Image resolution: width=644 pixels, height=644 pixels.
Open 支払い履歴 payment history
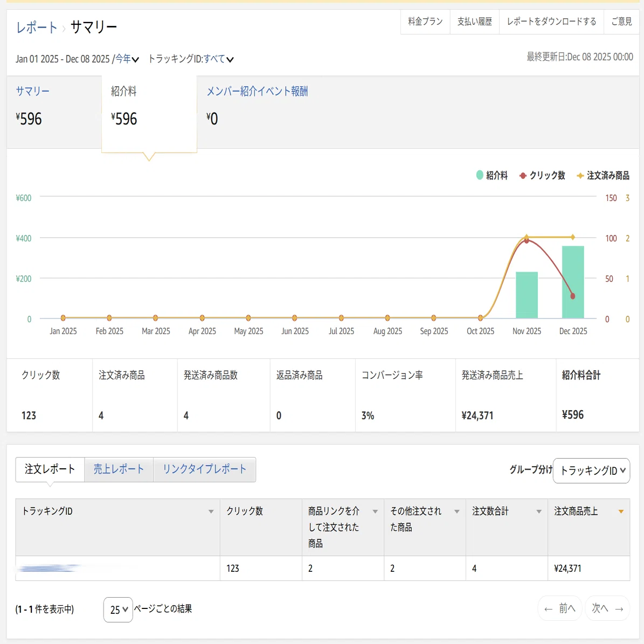pyautogui.click(x=474, y=22)
